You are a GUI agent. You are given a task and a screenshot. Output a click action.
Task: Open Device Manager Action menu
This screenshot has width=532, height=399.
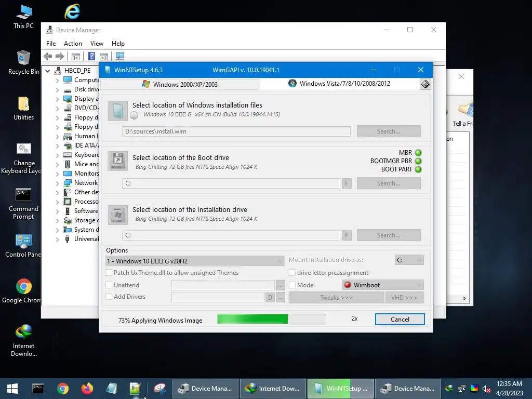point(73,44)
